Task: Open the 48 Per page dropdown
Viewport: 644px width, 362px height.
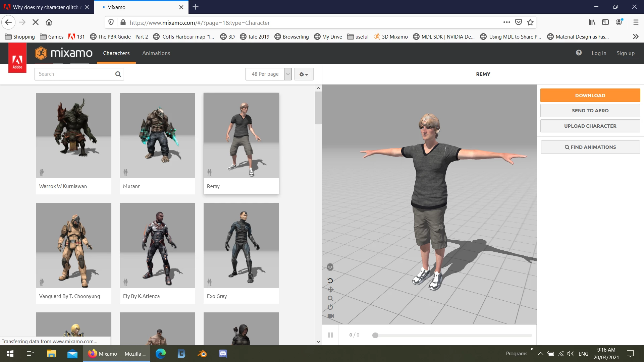Action: 268,74
